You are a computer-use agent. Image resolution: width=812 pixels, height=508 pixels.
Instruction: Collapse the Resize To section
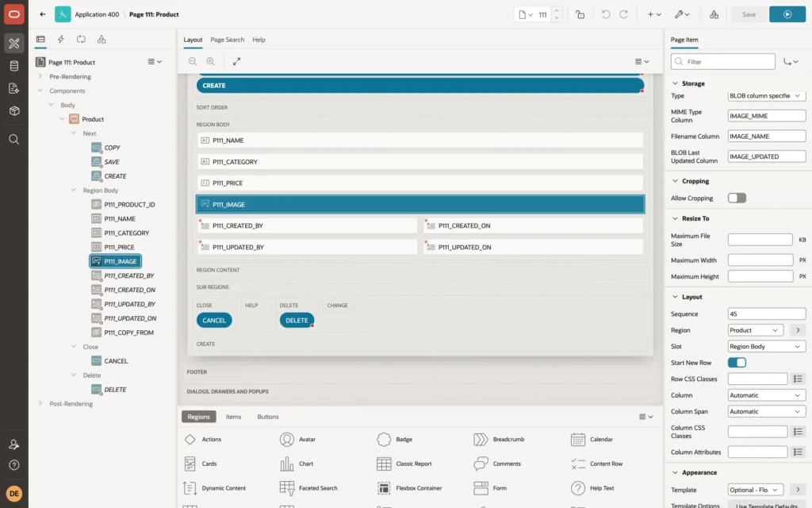point(675,218)
